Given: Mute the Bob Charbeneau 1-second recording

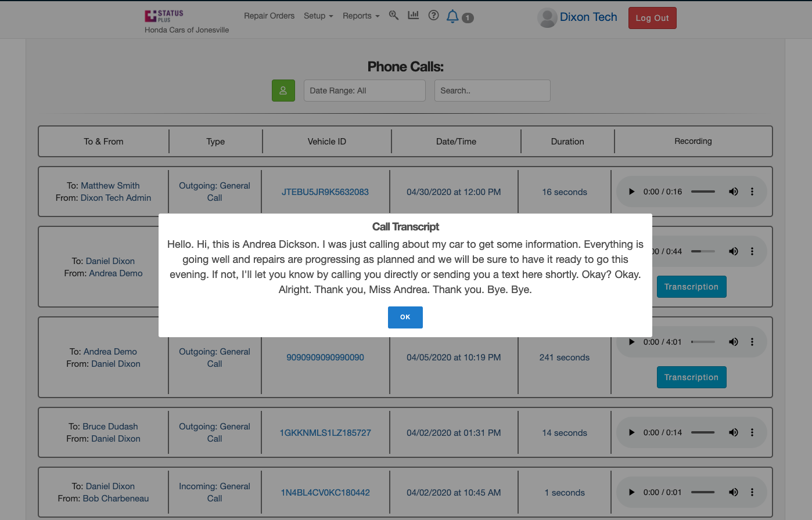Looking at the screenshot, I should coord(734,492).
